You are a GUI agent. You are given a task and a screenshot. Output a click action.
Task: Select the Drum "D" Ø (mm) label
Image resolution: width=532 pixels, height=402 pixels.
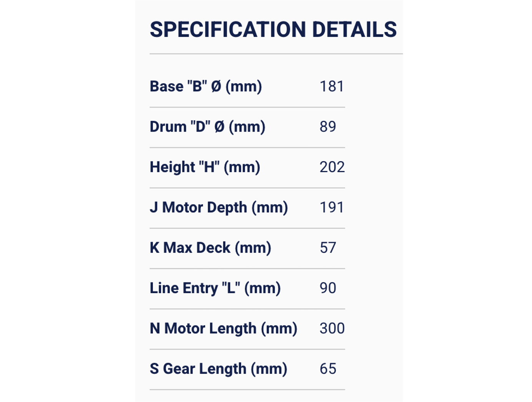click(x=208, y=127)
